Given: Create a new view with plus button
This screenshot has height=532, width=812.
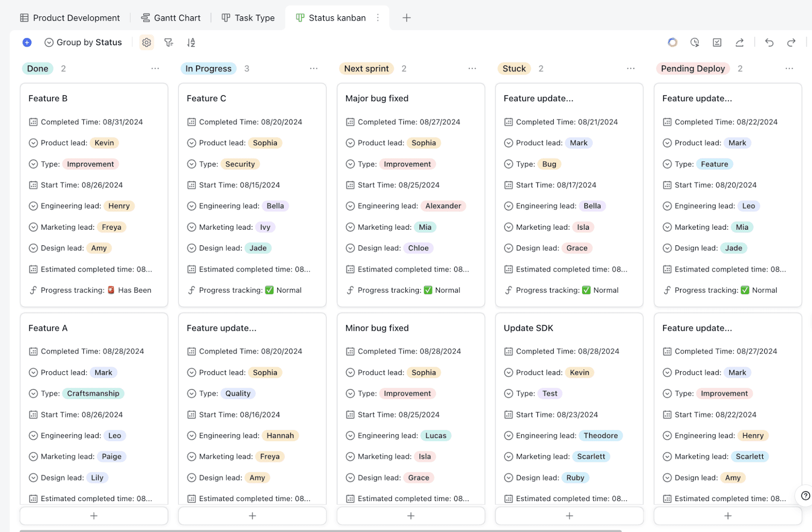Looking at the screenshot, I should (406, 17).
